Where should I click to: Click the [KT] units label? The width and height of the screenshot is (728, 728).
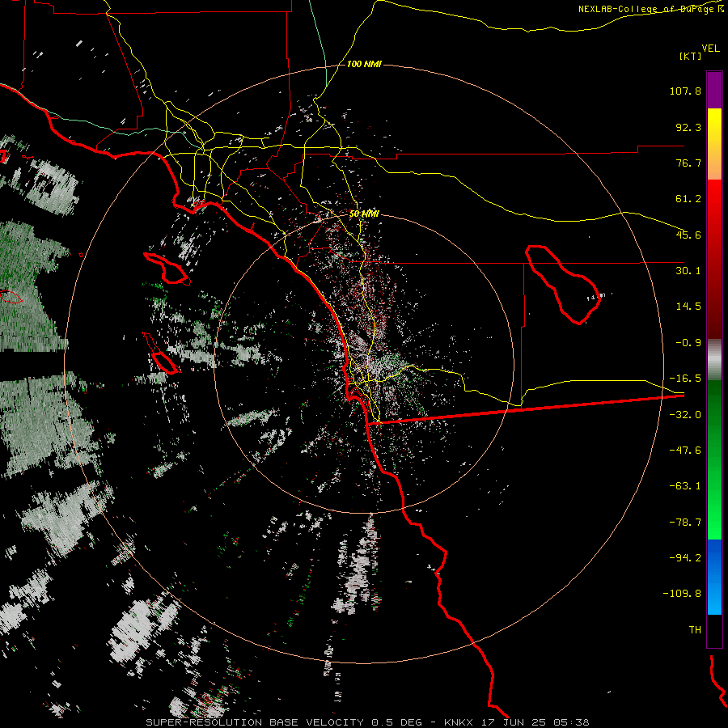click(x=691, y=56)
